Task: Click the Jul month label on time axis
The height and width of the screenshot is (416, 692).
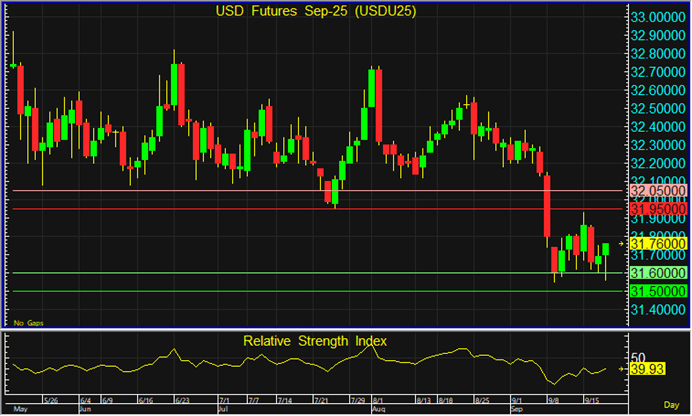Action: point(224,410)
